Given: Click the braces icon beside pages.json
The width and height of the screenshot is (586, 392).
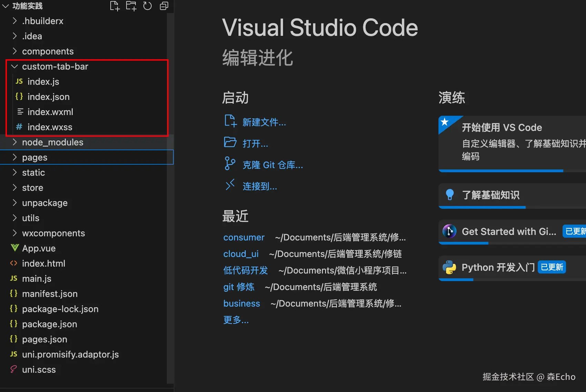Looking at the screenshot, I should [x=14, y=339].
